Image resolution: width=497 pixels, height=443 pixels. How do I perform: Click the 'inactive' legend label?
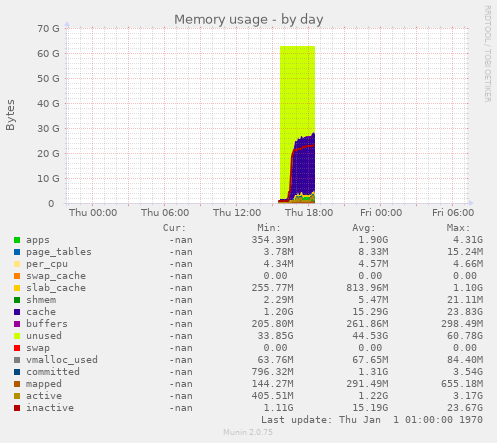click(50, 408)
